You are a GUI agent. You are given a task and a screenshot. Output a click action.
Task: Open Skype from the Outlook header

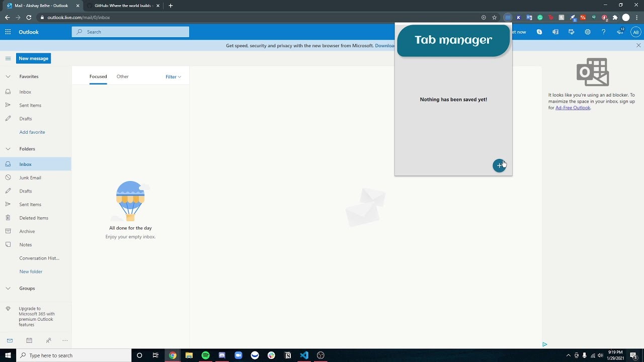pyautogui.click(x=539, y=32)
